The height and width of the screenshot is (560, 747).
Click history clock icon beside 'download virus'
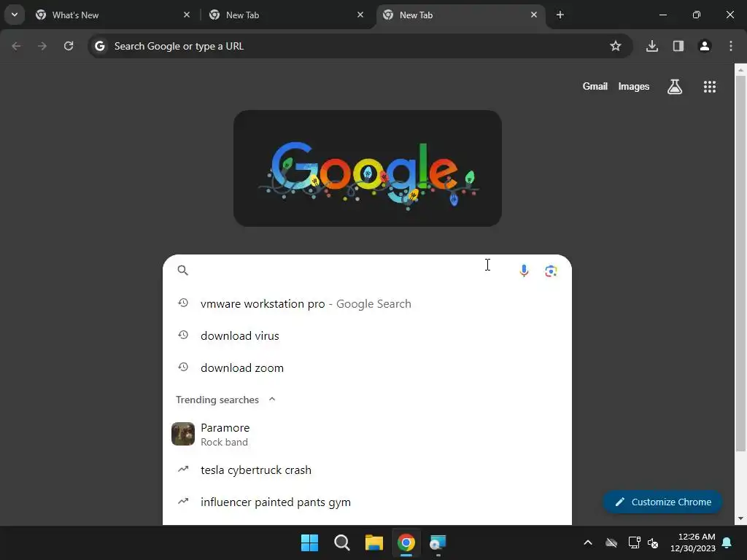tap(183, 335)
